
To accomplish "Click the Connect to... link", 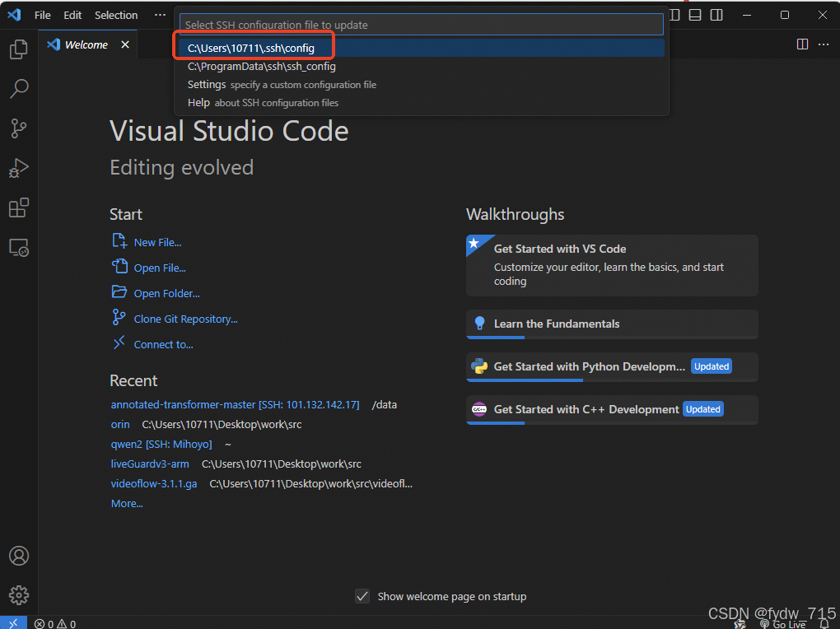I will pyautogui.click(x=163, y=344).
